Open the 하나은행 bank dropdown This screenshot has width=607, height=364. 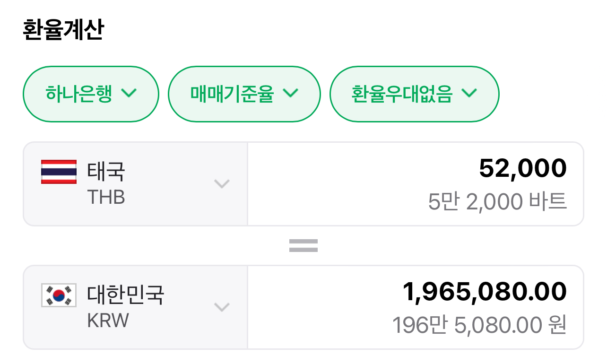click(91, 94)
